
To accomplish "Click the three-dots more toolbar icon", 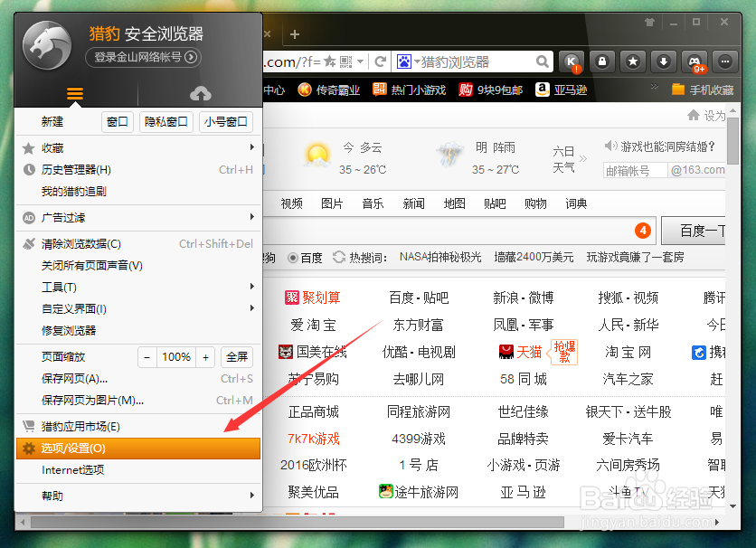I will [x=725, y=61].
